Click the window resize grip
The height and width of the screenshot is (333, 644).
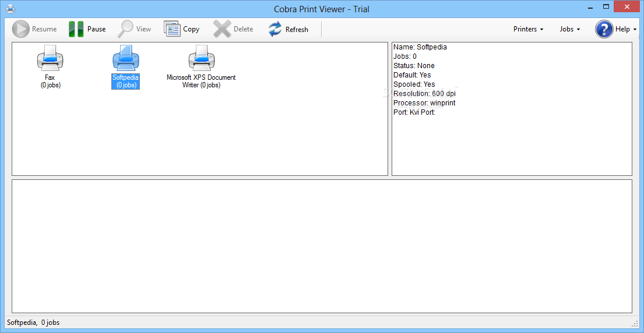pos(635,323)
